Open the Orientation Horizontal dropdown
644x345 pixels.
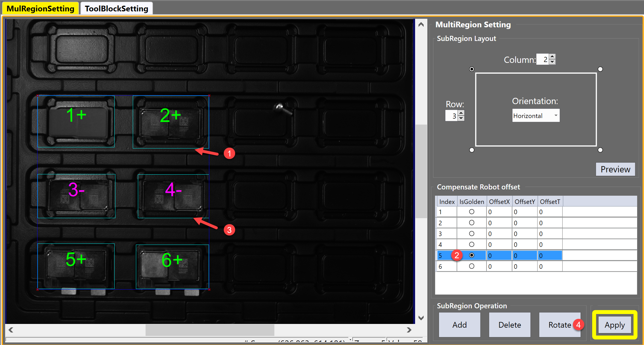(536, 115)
